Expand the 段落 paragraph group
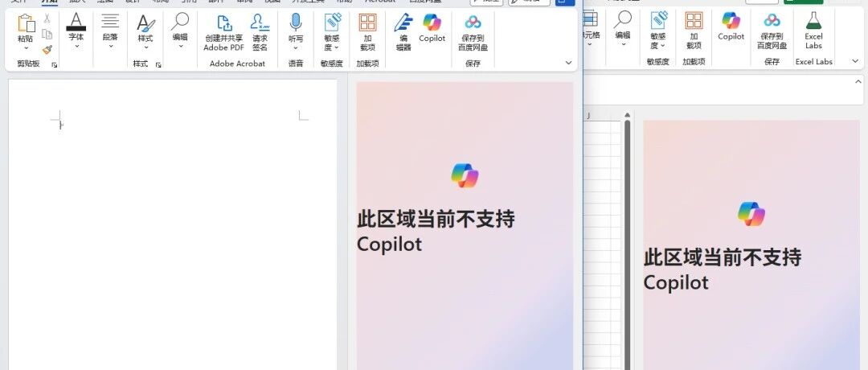Viewport: 868px width, 370px height. 110,31
